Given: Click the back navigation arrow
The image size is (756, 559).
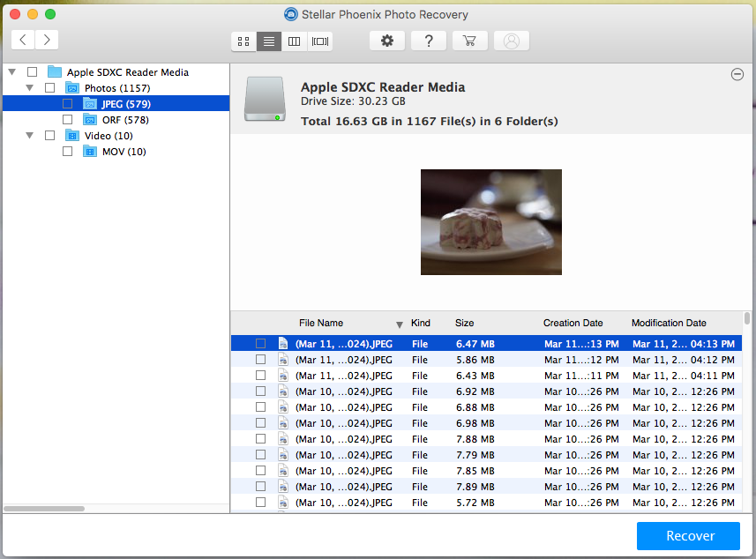Looking at the screenshot, I should pos(22,40).
